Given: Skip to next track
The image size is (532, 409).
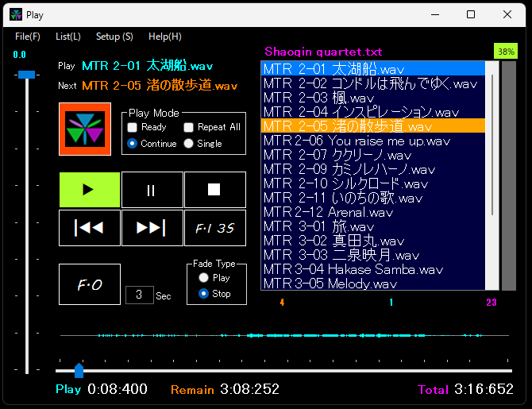Looking at the screenshot, I should point(152,228).
